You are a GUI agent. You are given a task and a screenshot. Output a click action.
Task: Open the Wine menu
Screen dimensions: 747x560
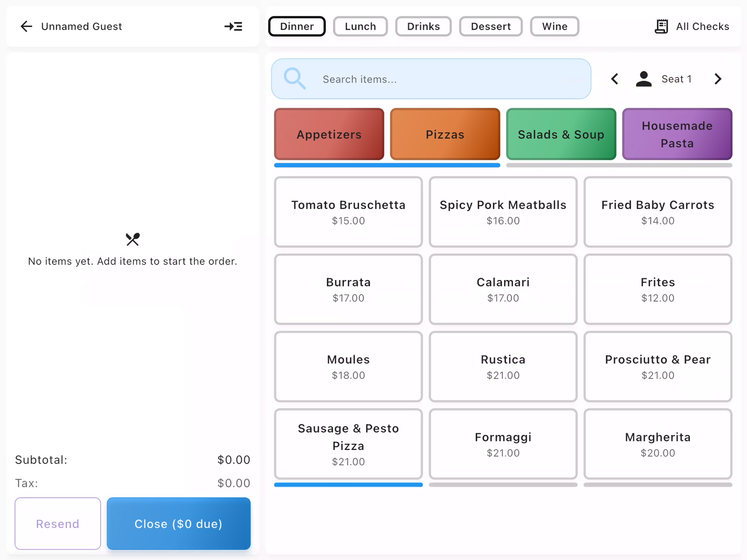click(x=554, y=26)
